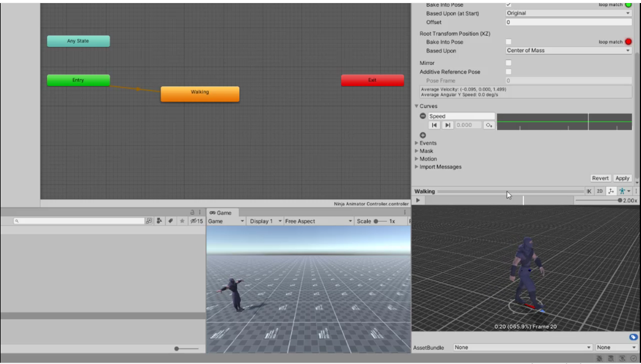The image size is (641, 364).
Task: Adjust the 2.00x preview speed slider
Action: 619,199
